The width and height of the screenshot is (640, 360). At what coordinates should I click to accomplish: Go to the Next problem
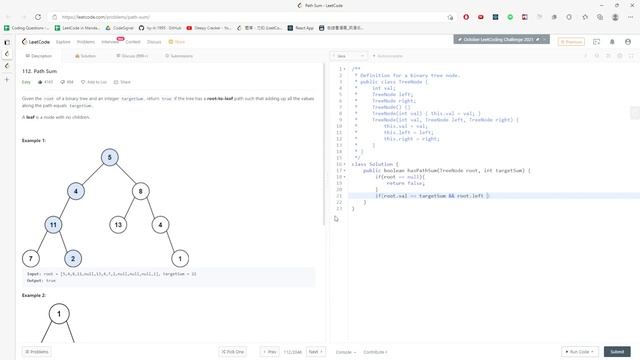tap(316, 351)
